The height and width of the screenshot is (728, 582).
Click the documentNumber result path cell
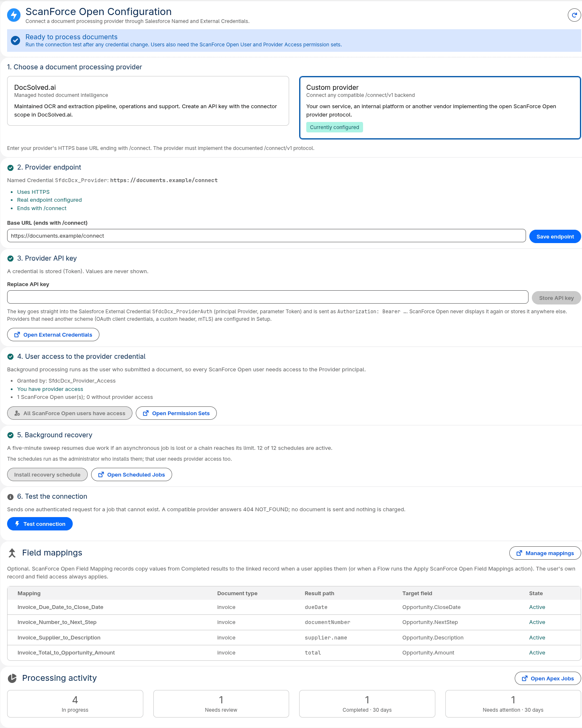[328, 622]
